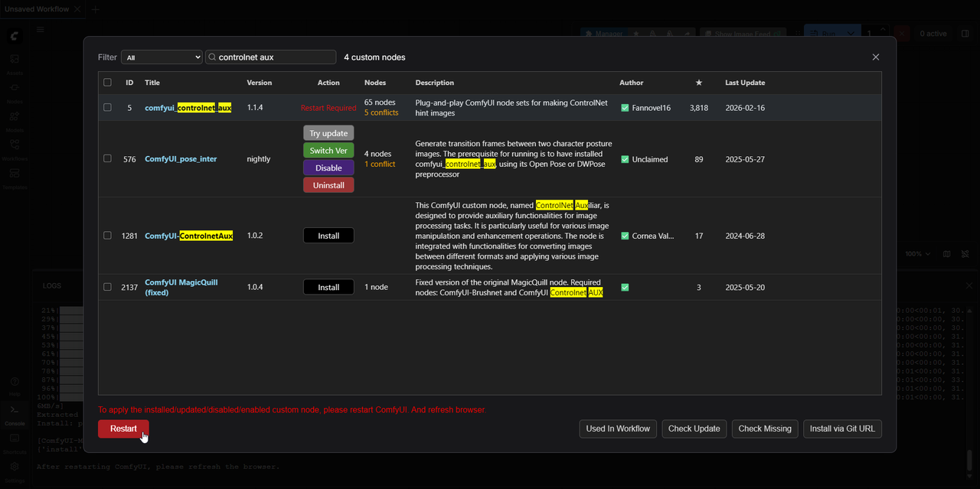Open the comfyui_controlnet_aux title link
980x489 pixels.
(188, 108)
